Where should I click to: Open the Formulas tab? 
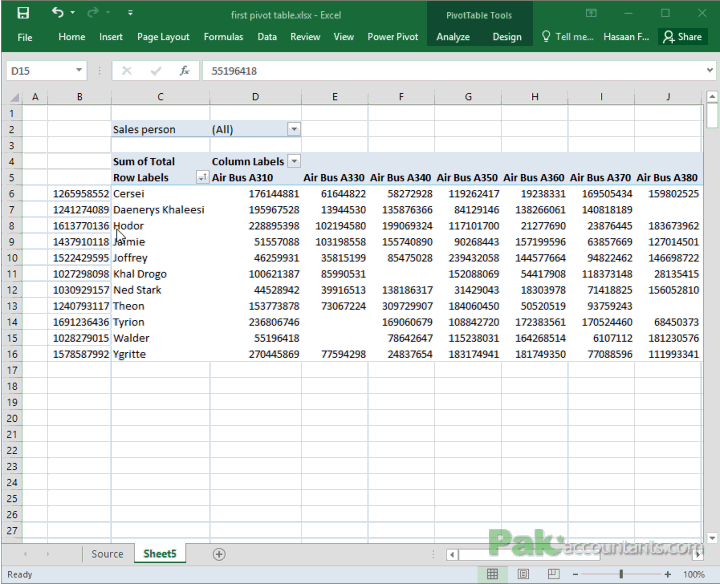coord(223,37)
